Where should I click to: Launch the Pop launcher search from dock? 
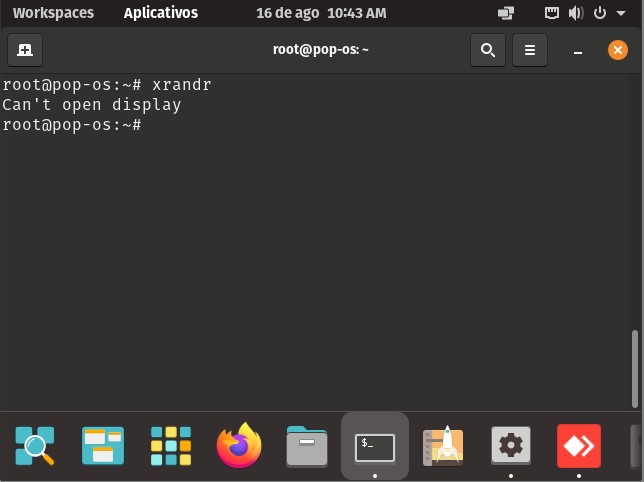pos(35,446)
